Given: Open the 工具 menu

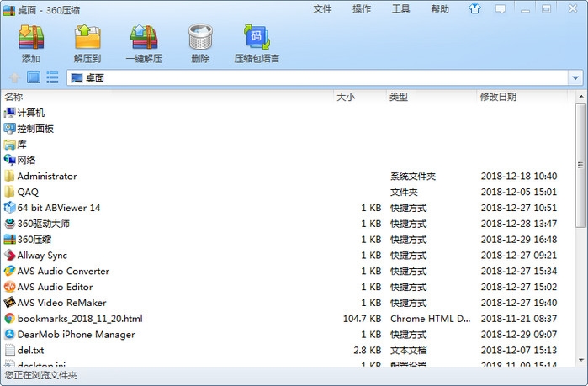Looking at the screenshot, I should click(401, 9).
